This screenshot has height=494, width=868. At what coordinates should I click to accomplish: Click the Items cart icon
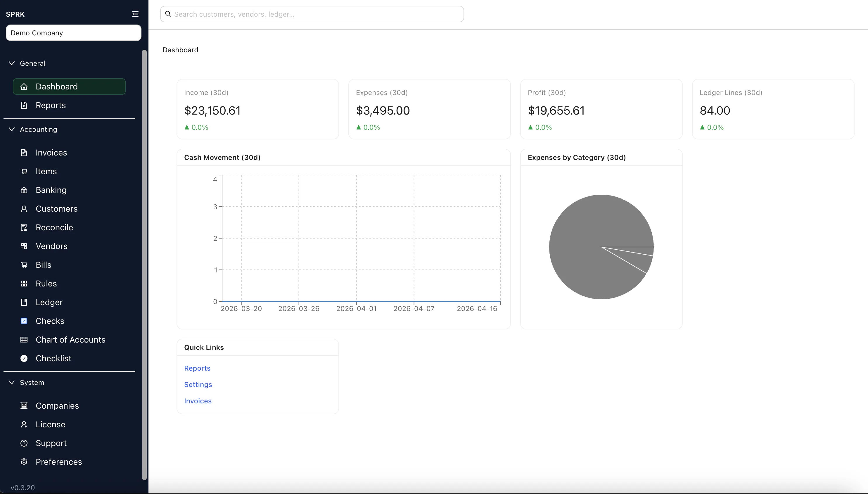[x=24, y=171]
